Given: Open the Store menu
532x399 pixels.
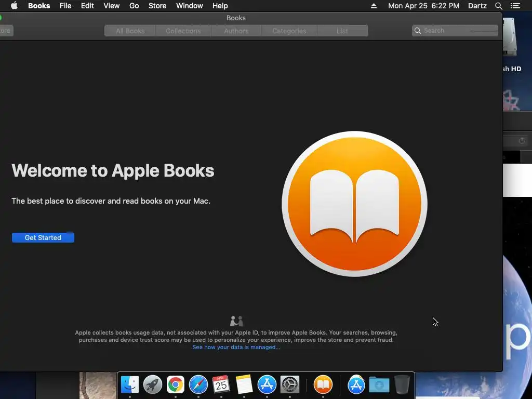Looking at the screenshot, I should click(157, 6).
